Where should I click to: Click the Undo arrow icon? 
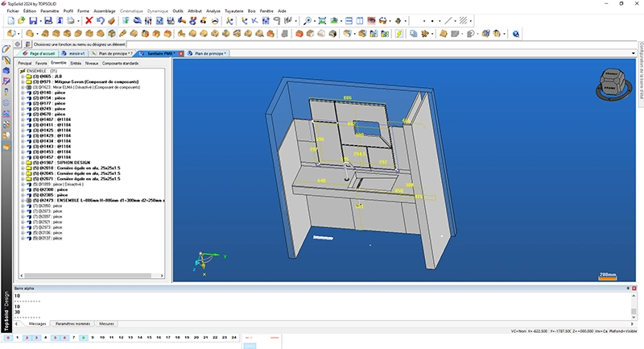(100, 20)
